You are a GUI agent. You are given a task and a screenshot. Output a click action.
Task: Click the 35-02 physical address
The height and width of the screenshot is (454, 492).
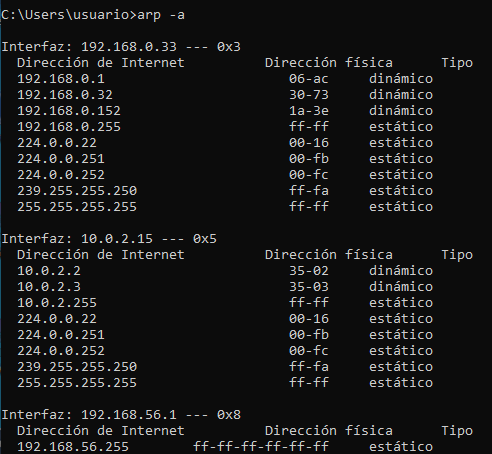(309, 271)
